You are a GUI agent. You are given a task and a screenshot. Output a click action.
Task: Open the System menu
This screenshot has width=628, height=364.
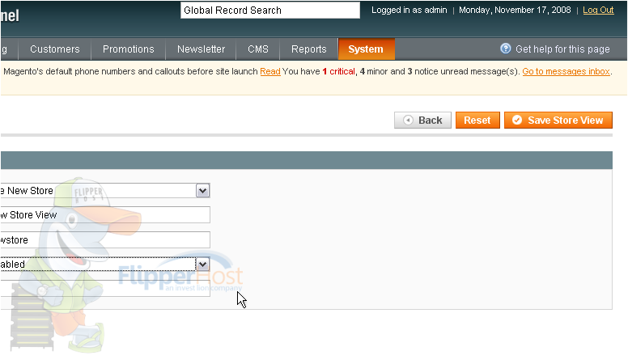tap(366, 49)
